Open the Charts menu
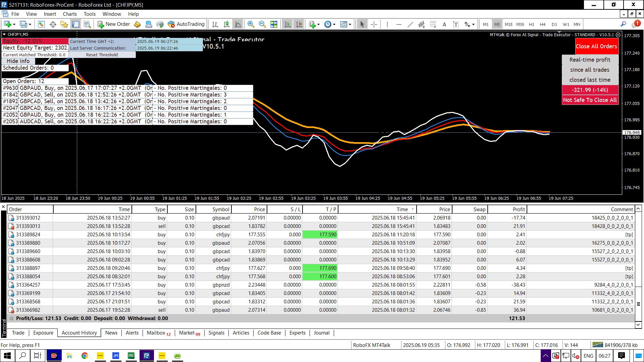 coord(70,14)
